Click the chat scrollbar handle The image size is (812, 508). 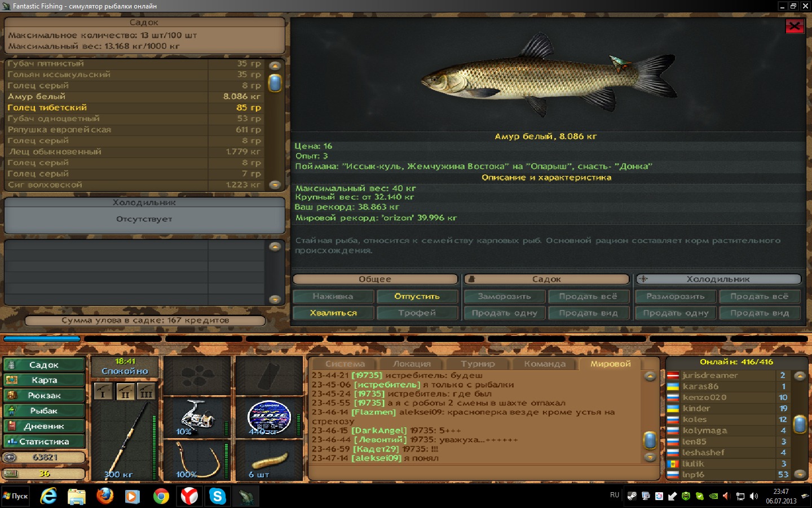(650, 440)
